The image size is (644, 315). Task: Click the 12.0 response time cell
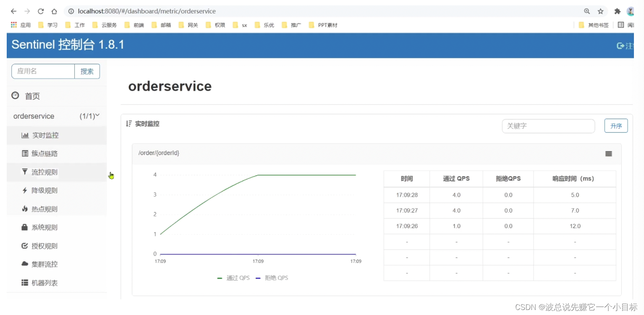[x=575, y=226]
